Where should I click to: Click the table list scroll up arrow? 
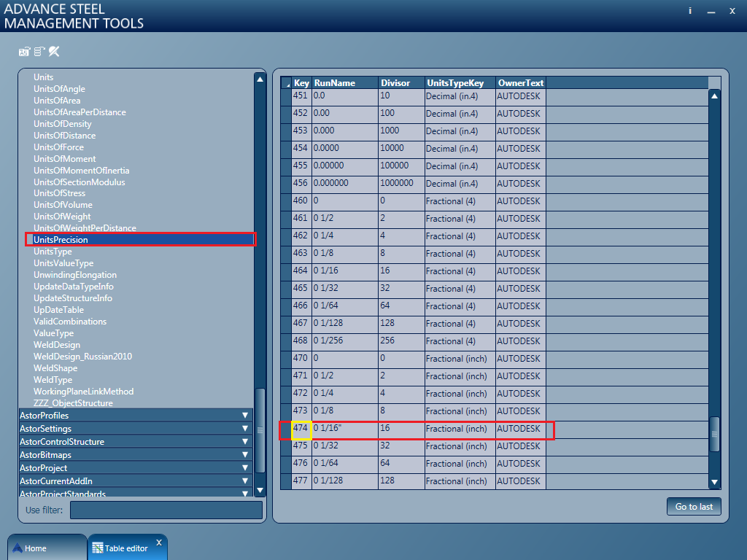point(260,79)
